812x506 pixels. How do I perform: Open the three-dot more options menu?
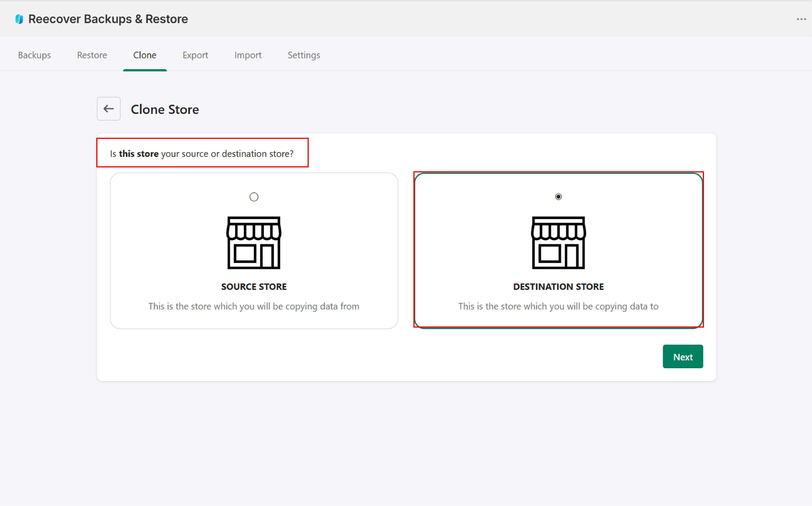click(801, 19)
